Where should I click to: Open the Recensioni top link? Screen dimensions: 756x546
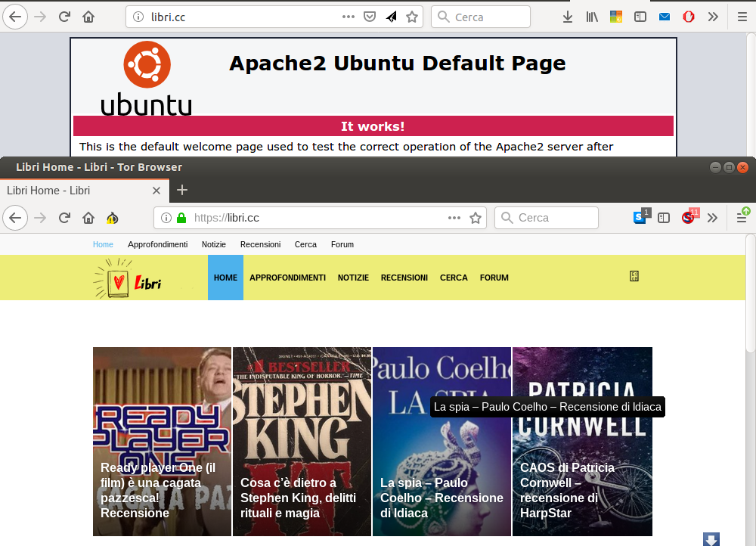[x=260, y=244]
